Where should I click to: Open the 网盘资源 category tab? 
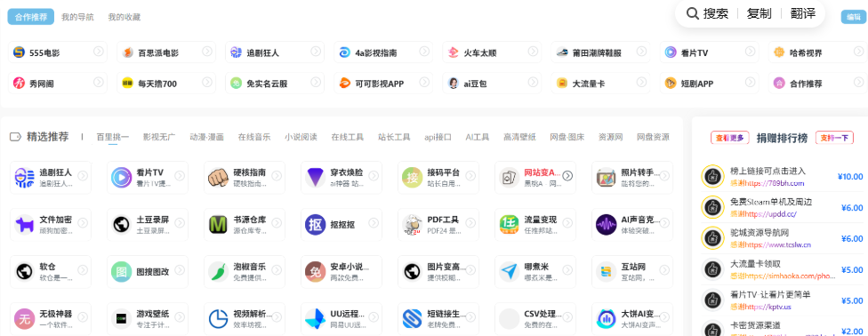pyautogui.click(x=653, y=137)
